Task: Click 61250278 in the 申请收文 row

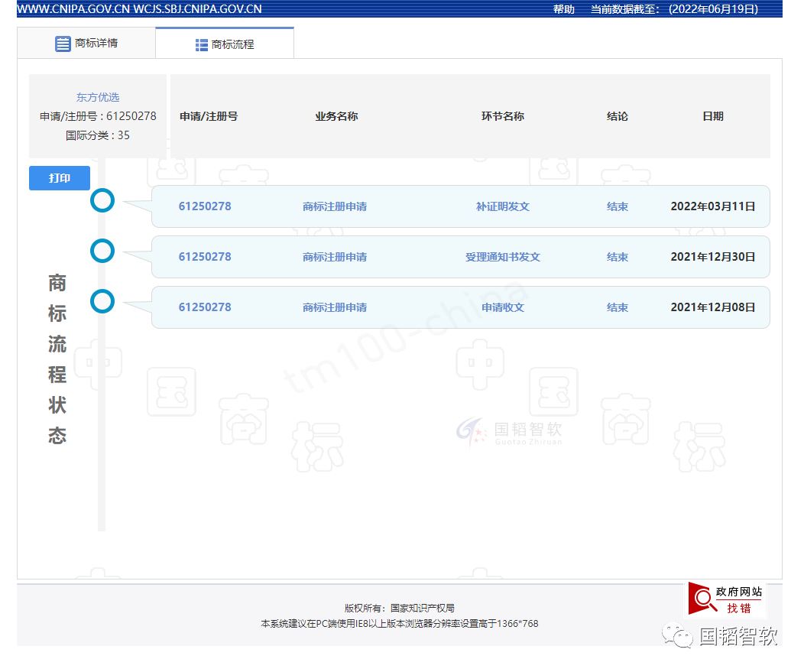Action: [205, 307]
